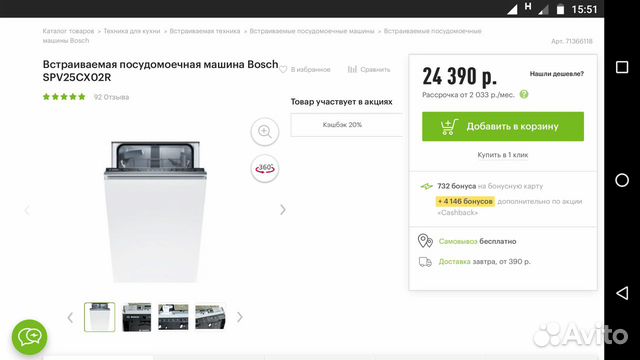Tap the heart icon to add to favorites

pyautogui.click(x=283, y=69)
